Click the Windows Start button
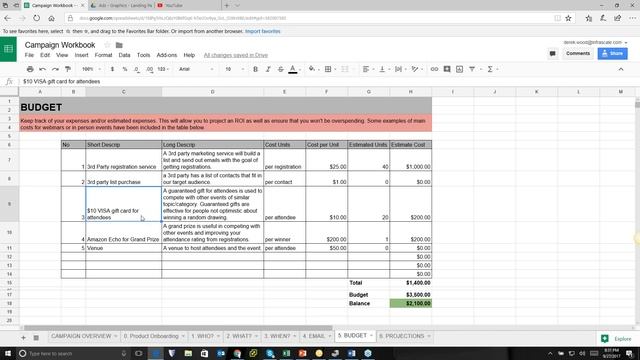The height and width of the screenshot is (360, 640). coord(8,353)
